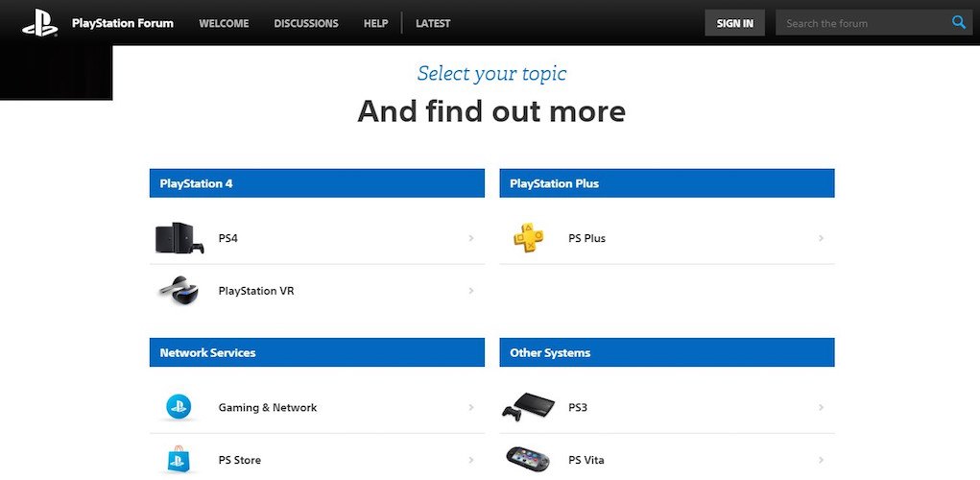The width and height of the screenshot is (980, 480).
Task: Go to the Latest page
Action: [x=433, y=23]
